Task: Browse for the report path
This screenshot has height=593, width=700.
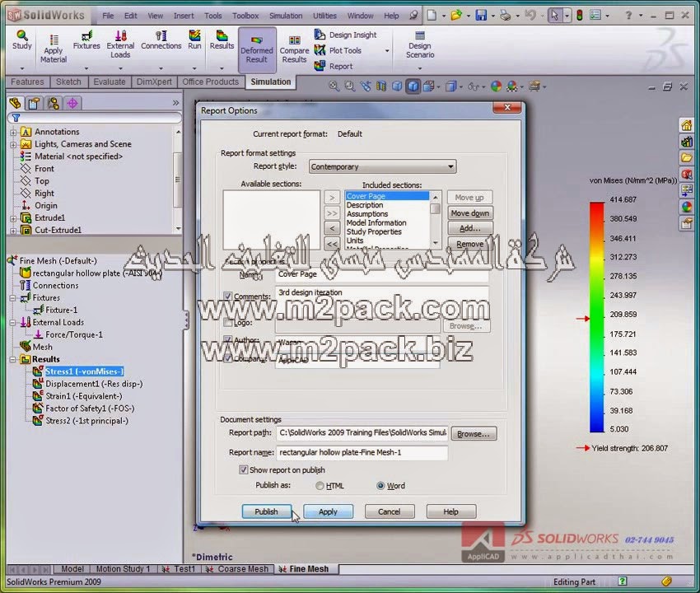Action: [x=474, y=433]
